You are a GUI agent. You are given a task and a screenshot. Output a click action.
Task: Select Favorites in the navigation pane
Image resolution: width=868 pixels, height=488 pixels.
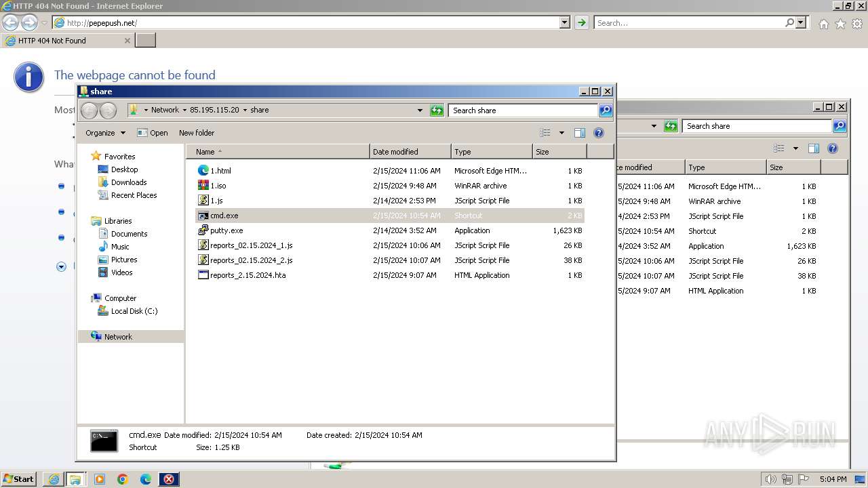coord(119,157)
